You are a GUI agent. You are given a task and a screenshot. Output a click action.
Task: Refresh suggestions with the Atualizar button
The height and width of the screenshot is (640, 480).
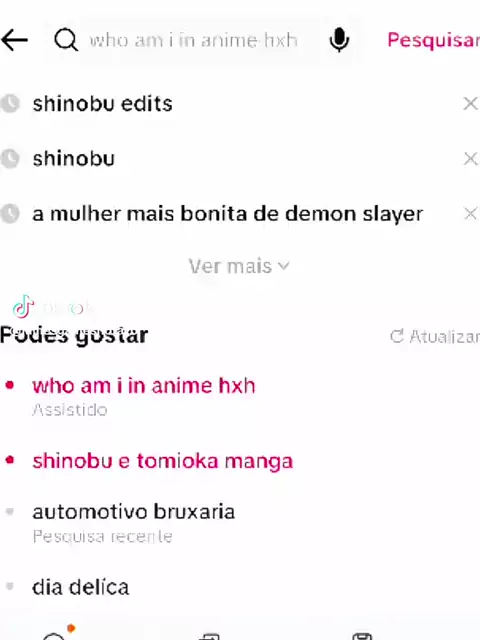(435, 336)
